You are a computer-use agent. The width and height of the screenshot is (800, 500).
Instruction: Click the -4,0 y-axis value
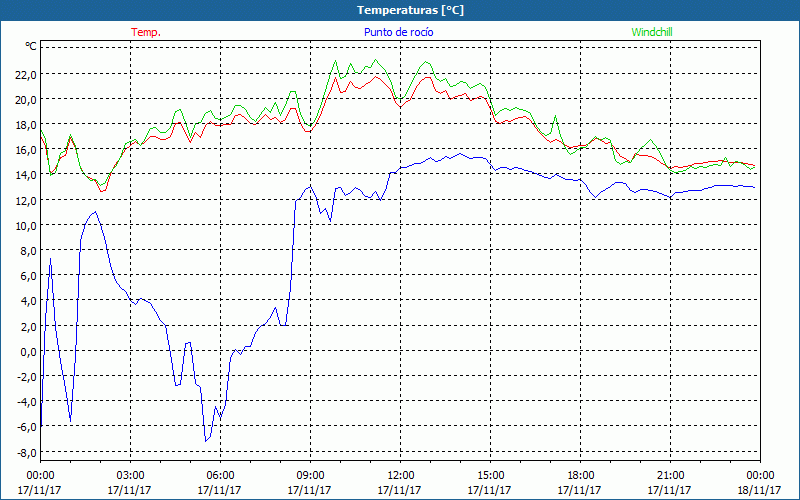pos(27,402)
